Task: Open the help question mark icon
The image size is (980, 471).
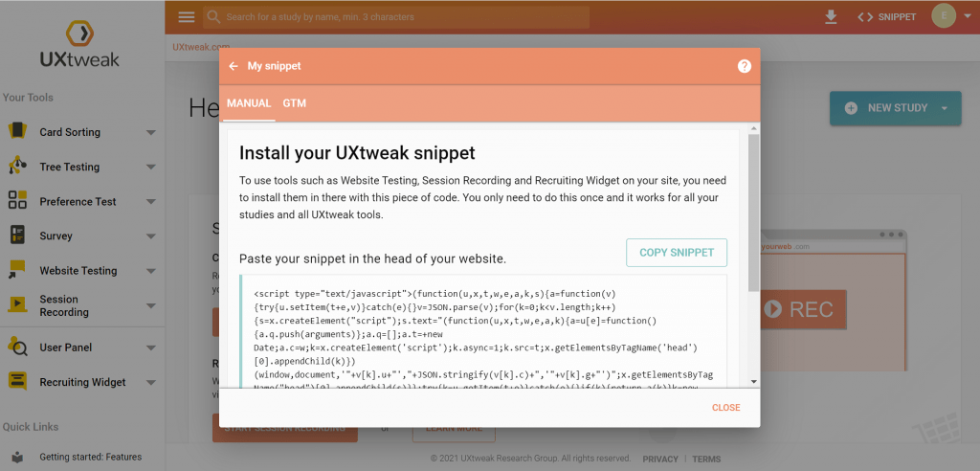Action: point(745,66)
